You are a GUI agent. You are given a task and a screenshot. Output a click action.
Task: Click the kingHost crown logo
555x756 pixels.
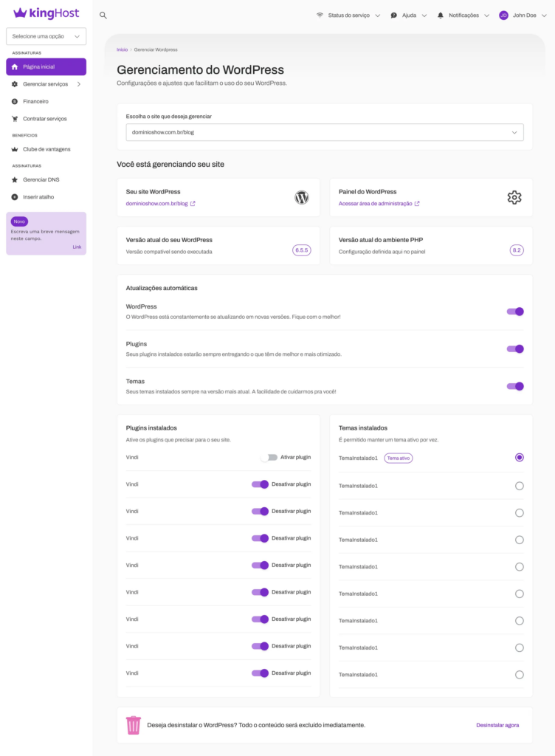click(x=21, y=13)
